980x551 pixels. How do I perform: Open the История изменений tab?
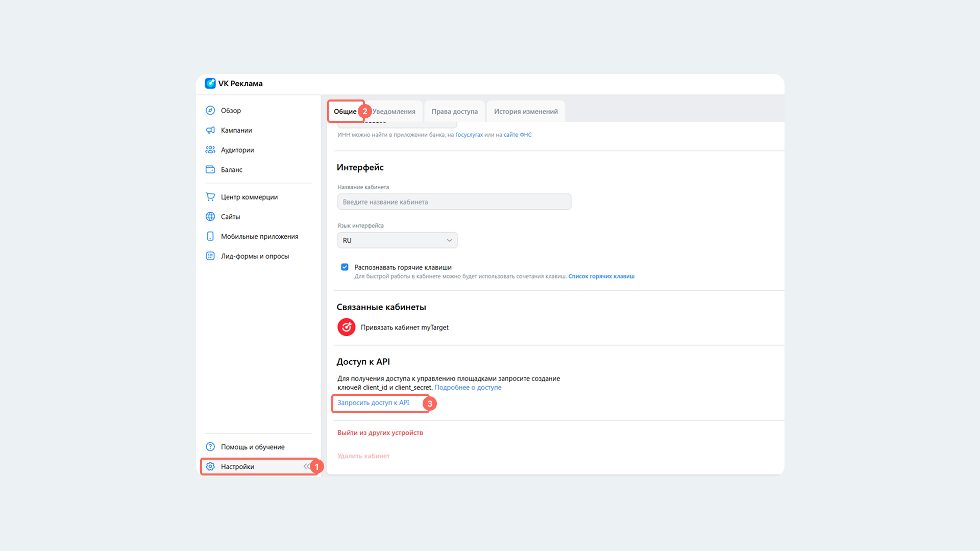click(x=526, y=111)
